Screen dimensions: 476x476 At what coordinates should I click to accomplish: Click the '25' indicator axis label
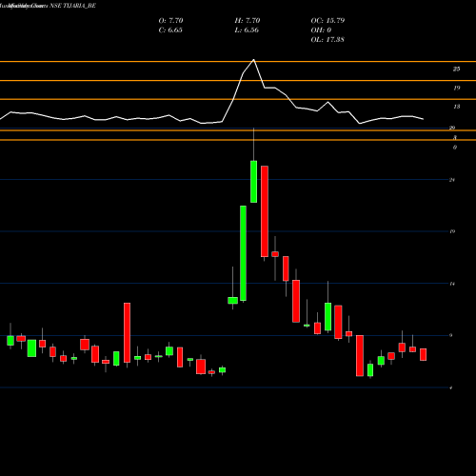456,69
